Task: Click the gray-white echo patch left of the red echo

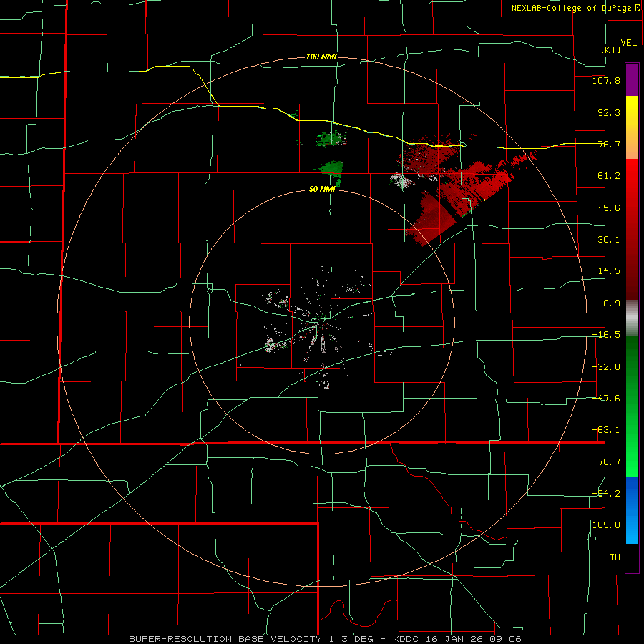Action: (401, 180)
